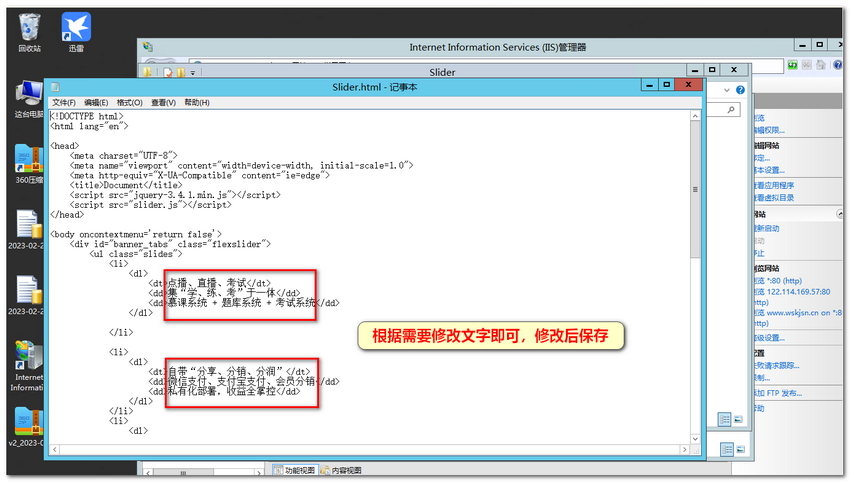Open the 编辑(E) menu in Notepad
850x482 pixels.
coord(96,102)
